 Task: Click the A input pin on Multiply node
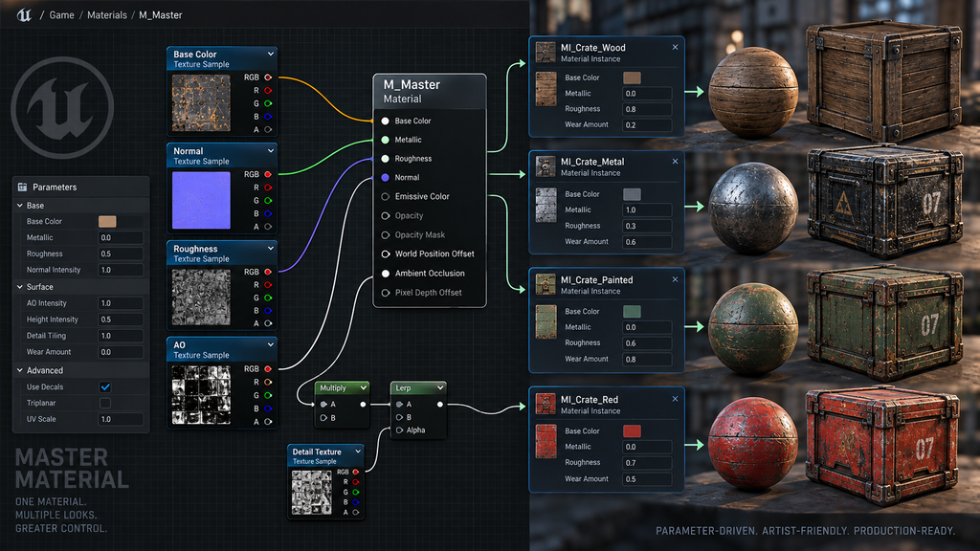[x=323, y=405]
